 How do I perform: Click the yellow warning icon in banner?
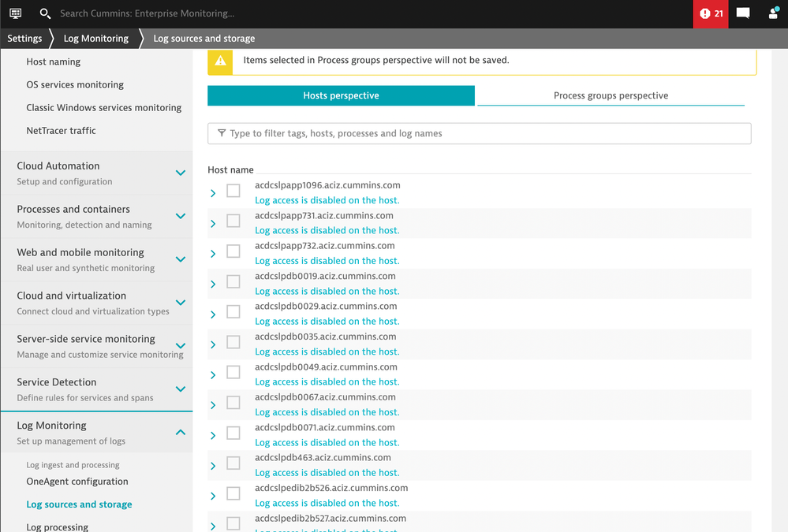220,61
